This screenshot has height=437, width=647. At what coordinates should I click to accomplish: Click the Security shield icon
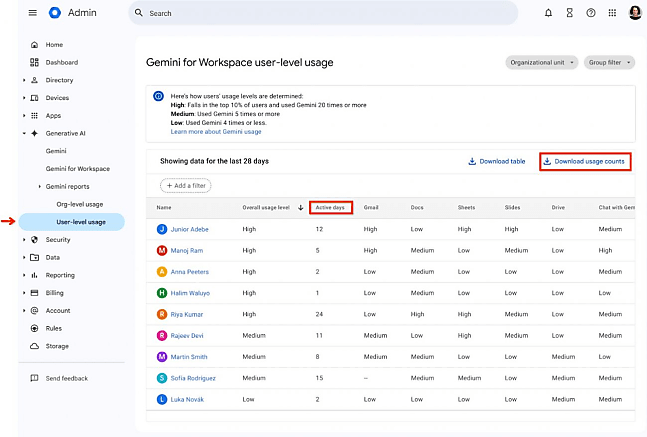point(35,240)
